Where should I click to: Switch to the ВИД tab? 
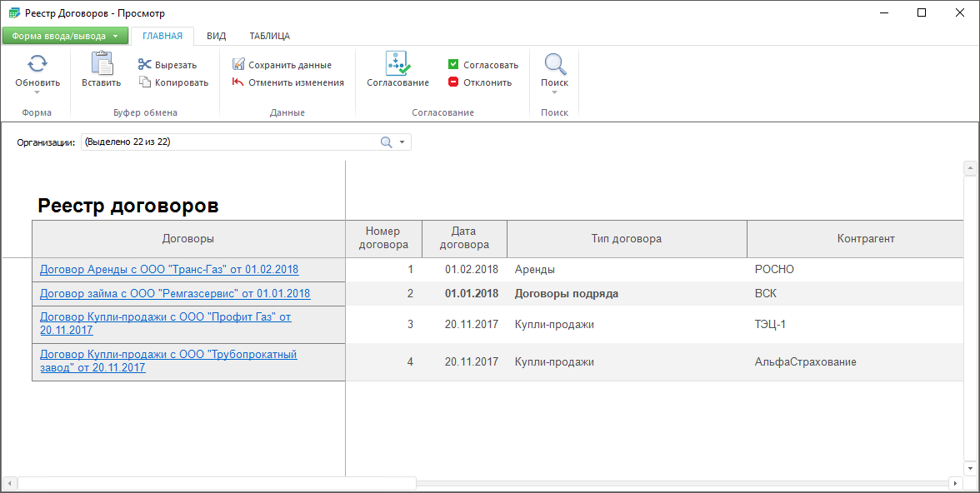click(216, 36)
